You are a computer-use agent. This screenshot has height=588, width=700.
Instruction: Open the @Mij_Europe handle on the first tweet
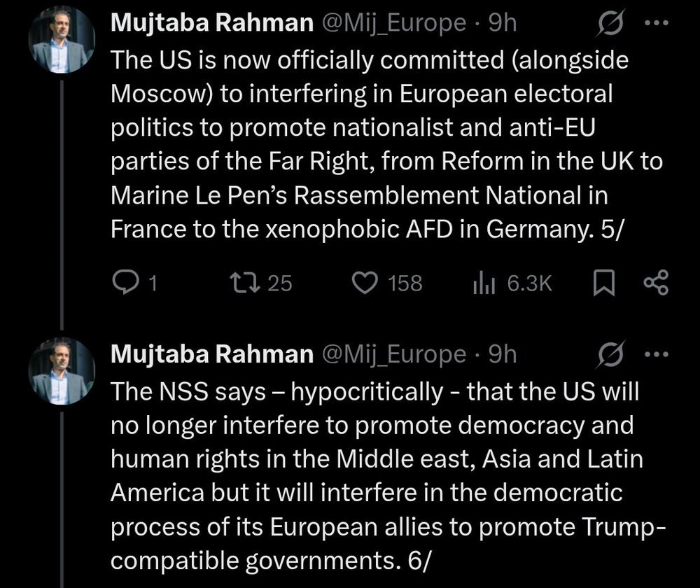pos(393,24)
